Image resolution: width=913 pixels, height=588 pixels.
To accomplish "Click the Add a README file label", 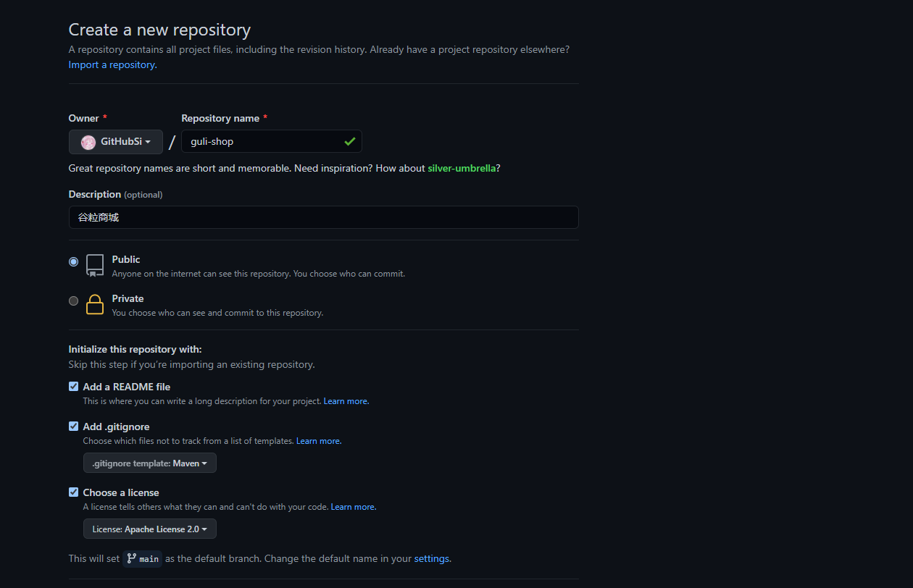I will point(127,387).
